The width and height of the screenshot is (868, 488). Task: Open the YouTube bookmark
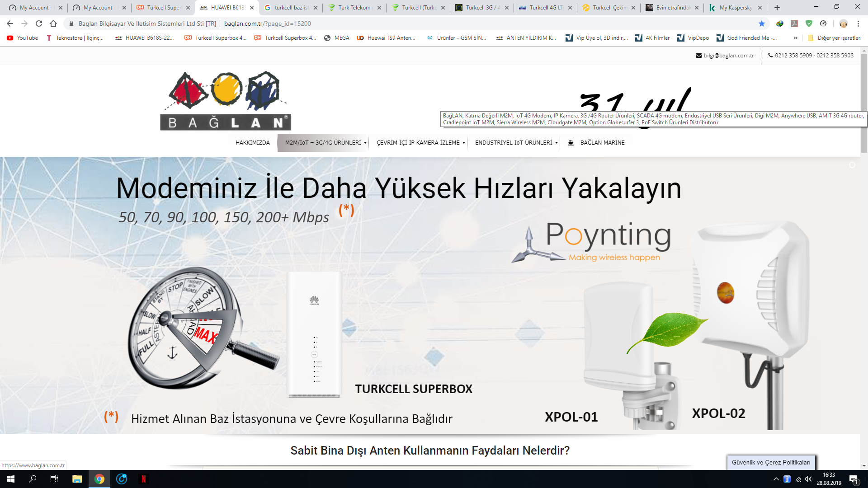(x=23, y=38)
